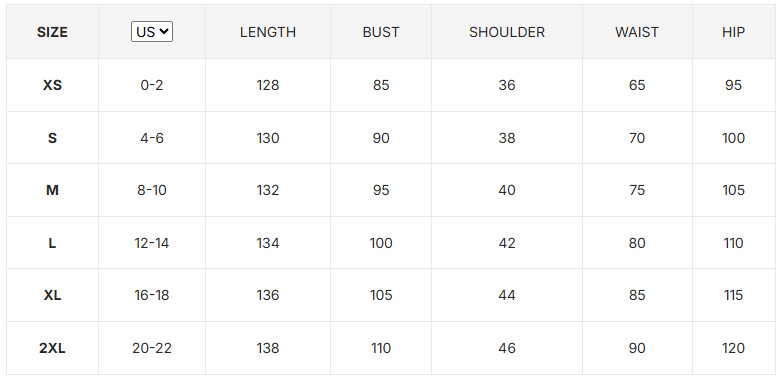Screen dimensions: 783x391
Task: Select the 20-22 US size cell
Action: tap(152, 348)
